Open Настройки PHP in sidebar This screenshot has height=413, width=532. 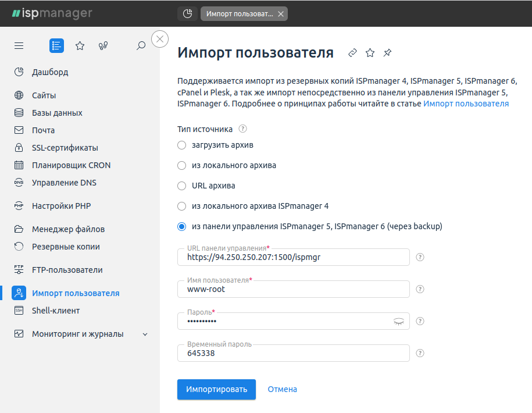point(62,206)
